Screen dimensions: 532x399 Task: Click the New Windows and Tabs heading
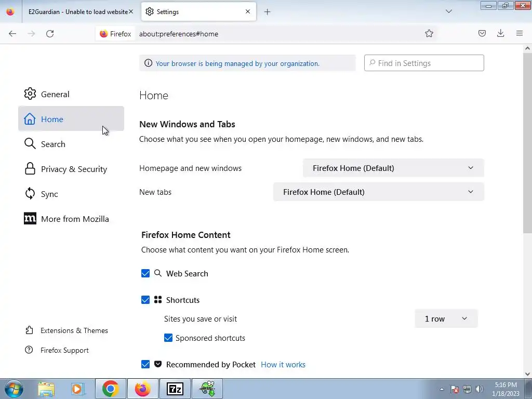tap(187, 124)
